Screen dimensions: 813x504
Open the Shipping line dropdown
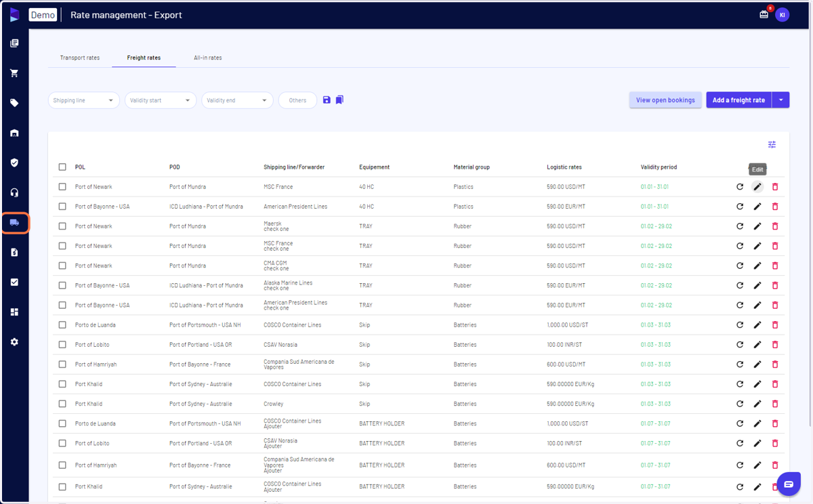pyautogui.click(x=83, y=100)
